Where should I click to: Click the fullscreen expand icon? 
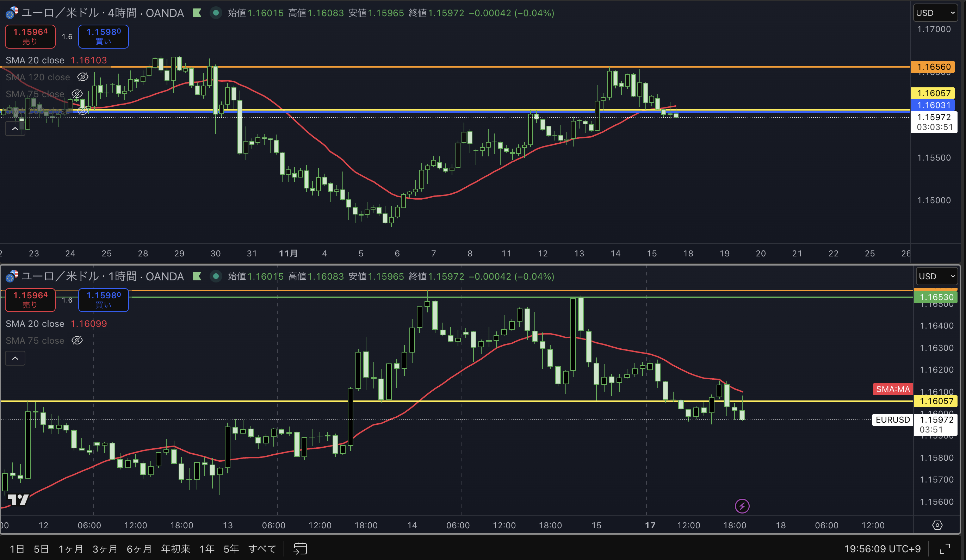(x=945, y=549)
